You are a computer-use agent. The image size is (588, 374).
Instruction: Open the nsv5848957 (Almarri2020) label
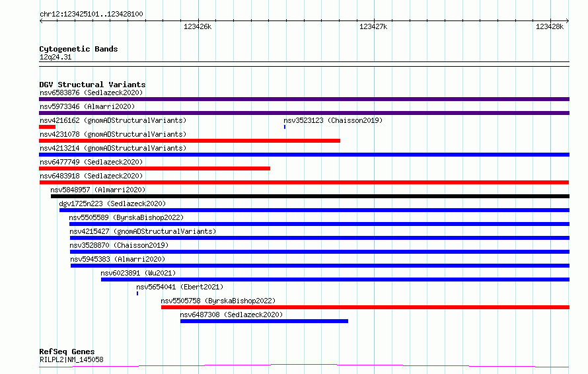click(98, 190)
